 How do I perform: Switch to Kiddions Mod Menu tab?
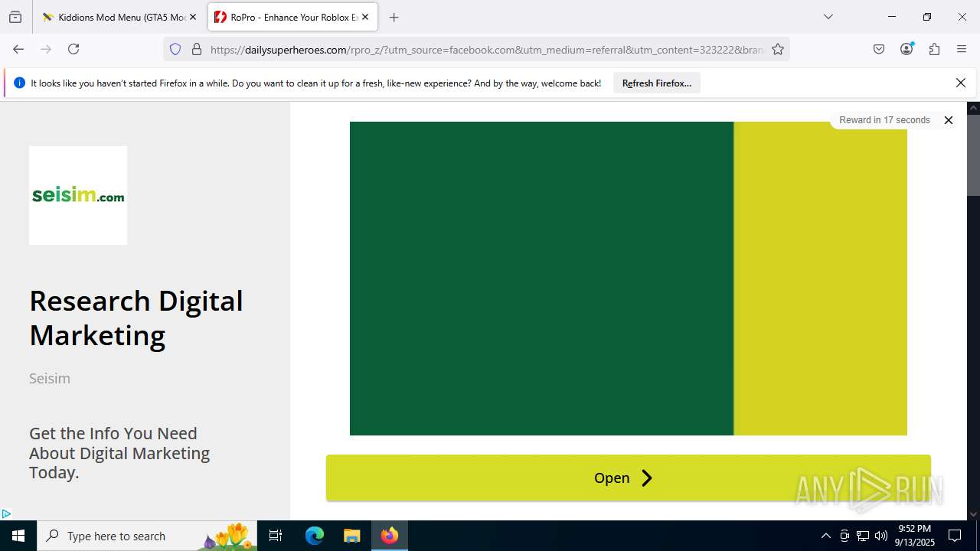point(119,17)
